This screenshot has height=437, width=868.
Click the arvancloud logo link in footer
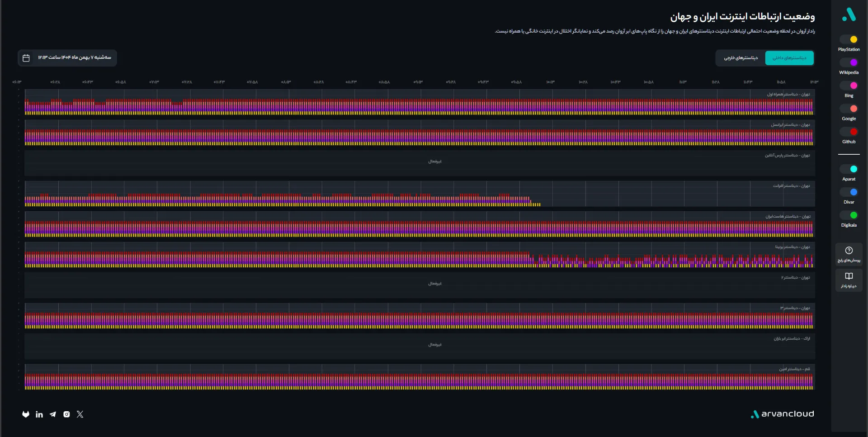pos(782,414)
